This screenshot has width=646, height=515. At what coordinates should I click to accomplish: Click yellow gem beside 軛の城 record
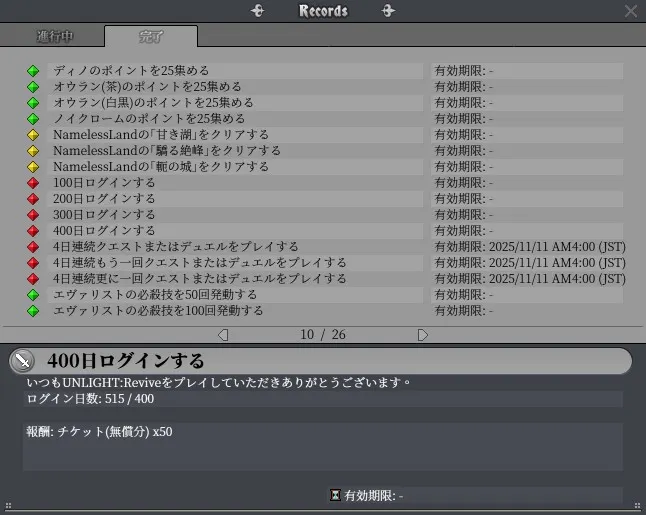click(33, 167)
